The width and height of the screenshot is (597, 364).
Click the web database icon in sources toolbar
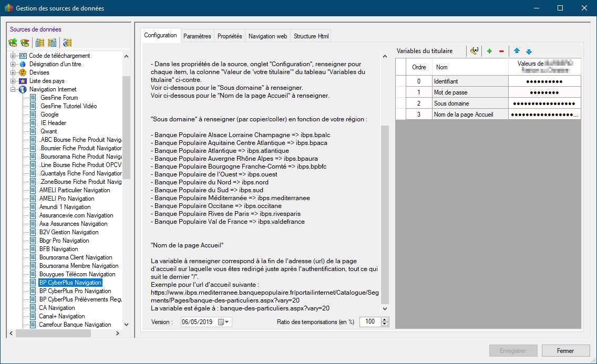[x=67, y=43]
